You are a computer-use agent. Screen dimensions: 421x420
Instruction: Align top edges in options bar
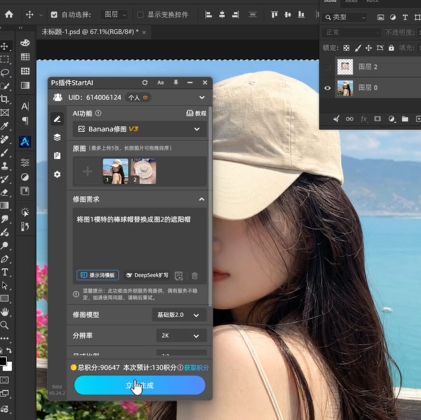pos(274,15)
